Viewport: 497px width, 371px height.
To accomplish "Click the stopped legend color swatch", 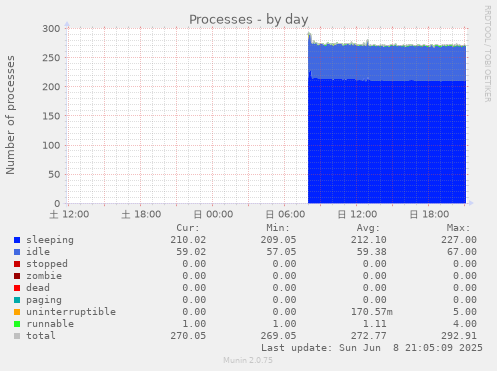I will (x=17, y=264).
